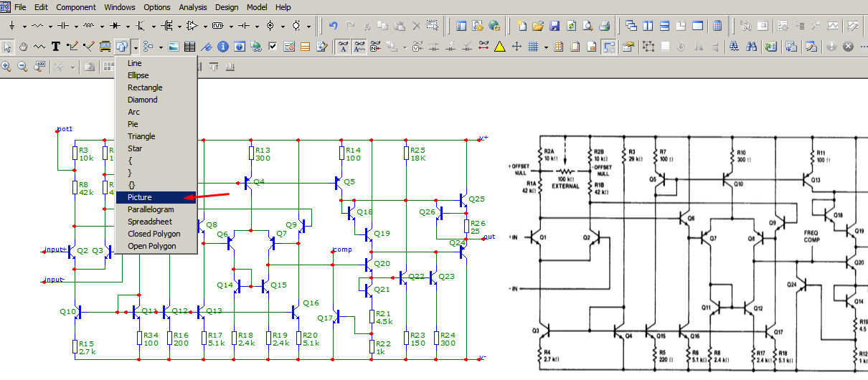The width and height of the screenshot is (868, 380).
Task: Open the Analysis menu
Action: [x=193, y=7]
